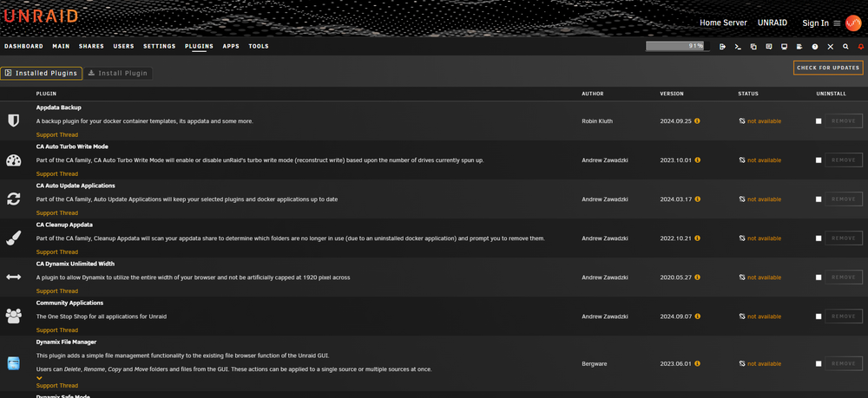This screenshot has height=398, width=868.
Task: Tick the CA Cleanup Appdata checkbox
Action: pyautogui.click(x=819, y=238)
